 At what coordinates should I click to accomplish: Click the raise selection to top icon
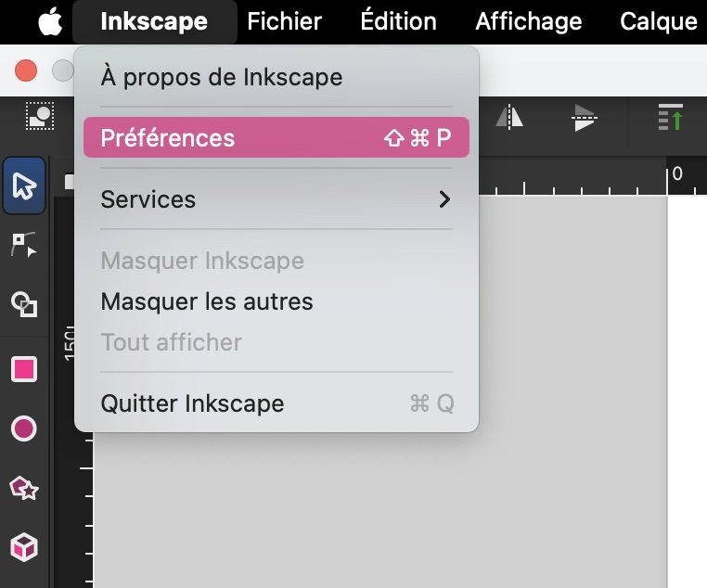pyautogui.click(x=670, y=118)
